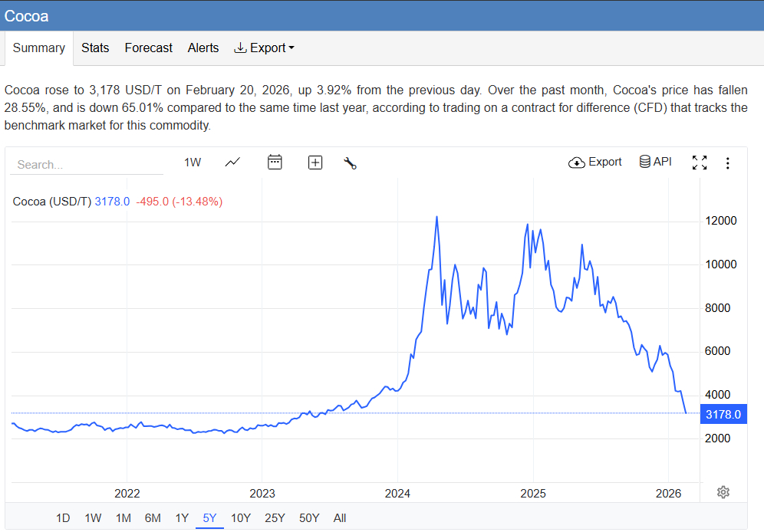Screen dimensions: 764x532
Task: Click the 3178.0 current price marker
Action: tap(723, 415)
